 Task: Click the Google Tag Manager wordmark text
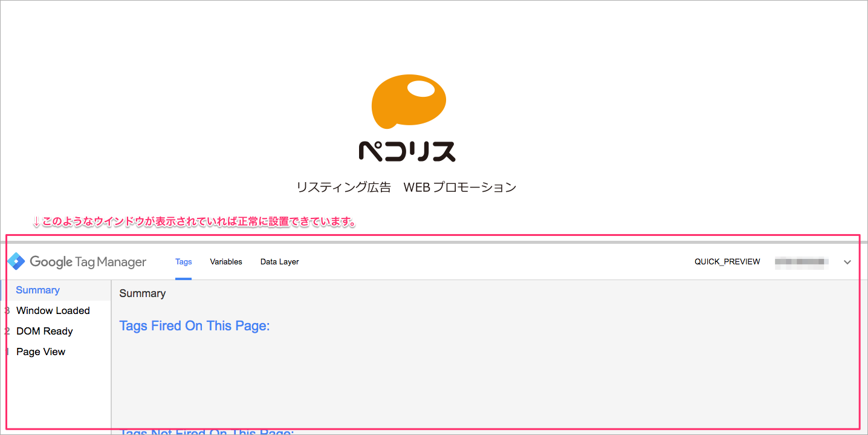88,262
